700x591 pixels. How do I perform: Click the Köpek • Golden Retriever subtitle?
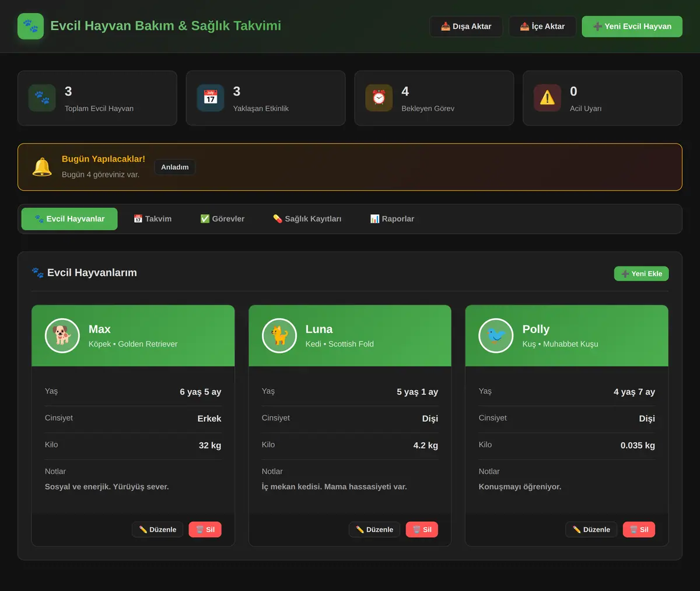[x=133, y=344]
